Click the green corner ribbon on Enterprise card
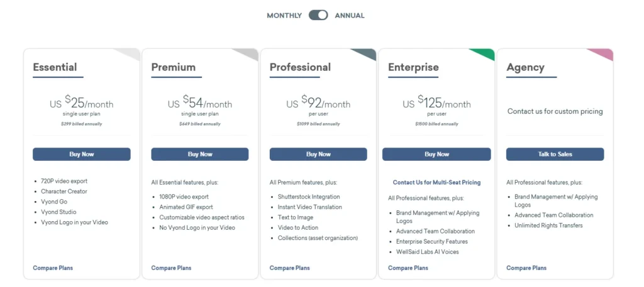Viewport: 644px width, 287px height. point(484,53)
